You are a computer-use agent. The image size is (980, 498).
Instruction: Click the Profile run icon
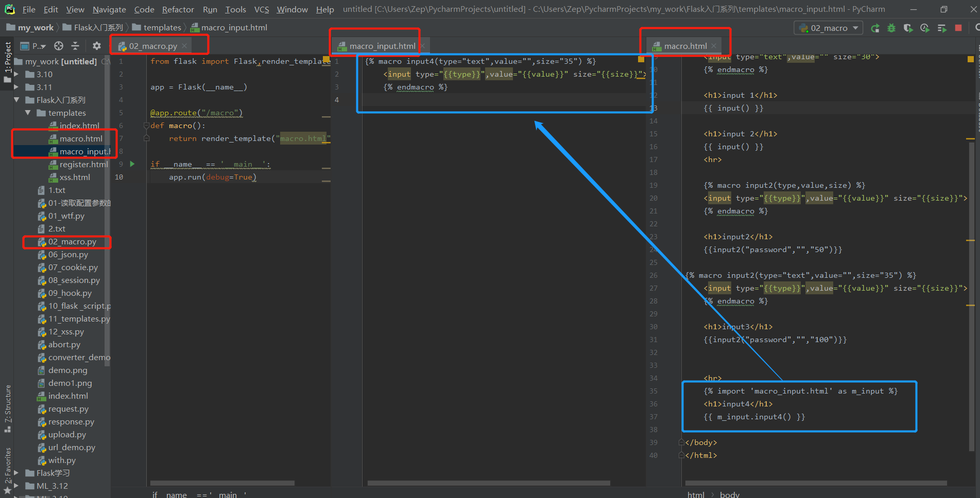pos(925,28)
